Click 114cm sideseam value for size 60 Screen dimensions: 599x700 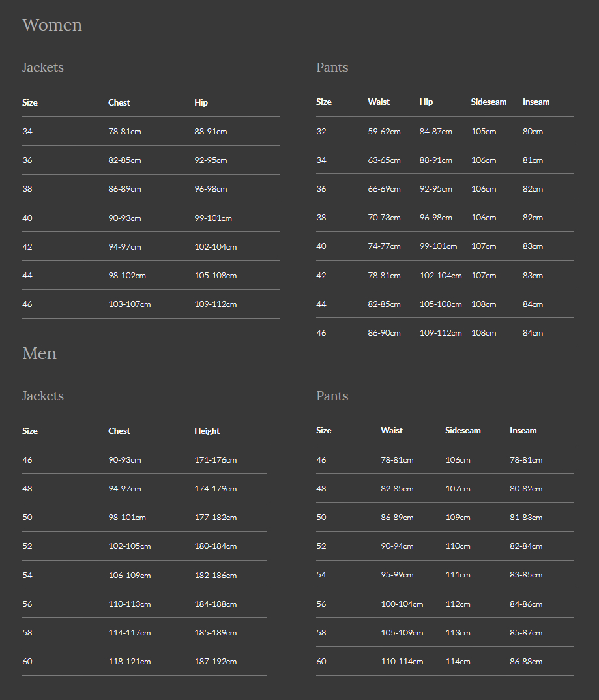coord(458,662)
